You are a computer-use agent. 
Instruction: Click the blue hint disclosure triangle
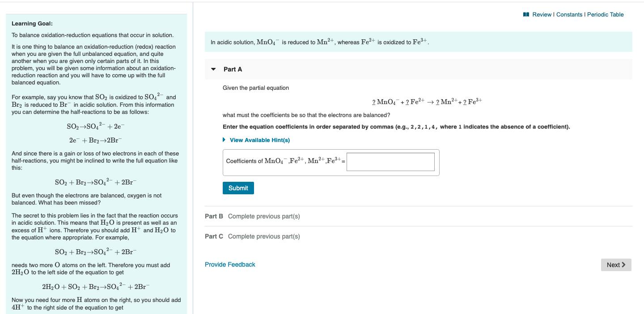(224, 140)
